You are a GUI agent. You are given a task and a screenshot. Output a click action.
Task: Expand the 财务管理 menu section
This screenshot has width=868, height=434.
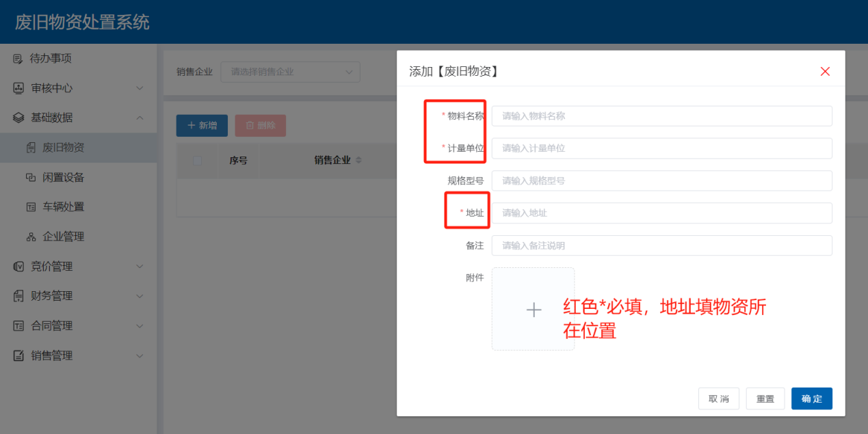pos(140,296)
